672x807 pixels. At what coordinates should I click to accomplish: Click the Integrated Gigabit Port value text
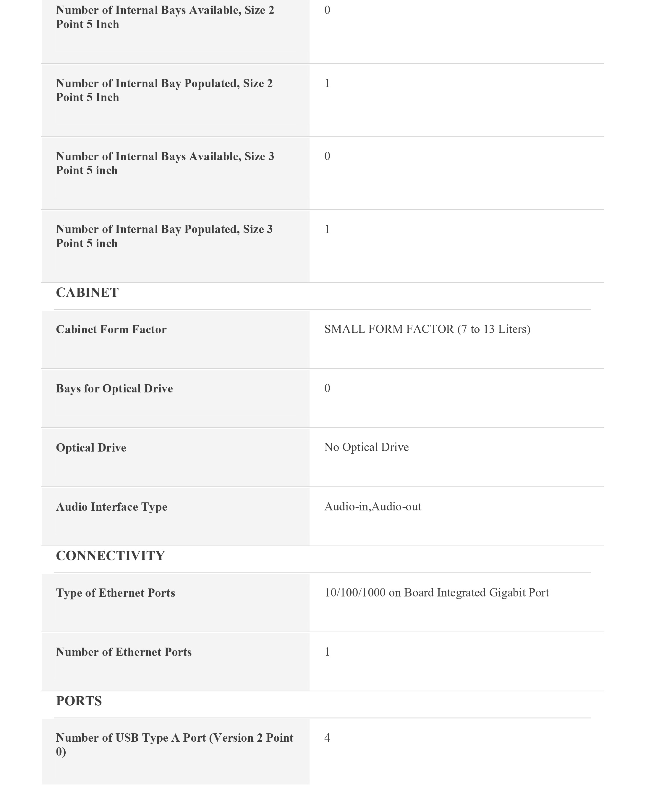pyautogui.click(x=436, y=593)
